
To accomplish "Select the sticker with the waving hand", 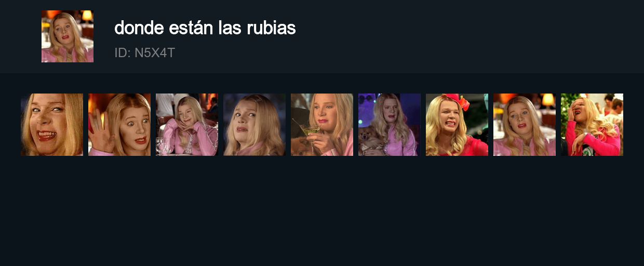I will coord(119,125).
